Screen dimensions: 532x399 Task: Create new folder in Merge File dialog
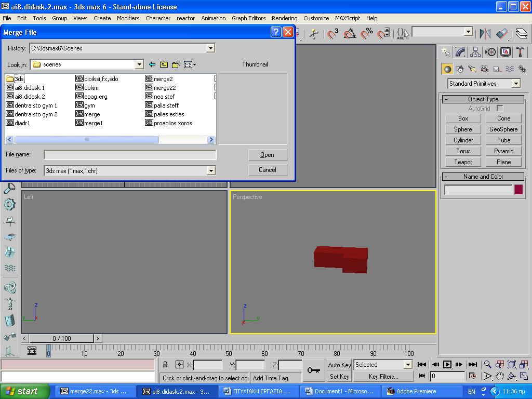click(x=176, y=64)
